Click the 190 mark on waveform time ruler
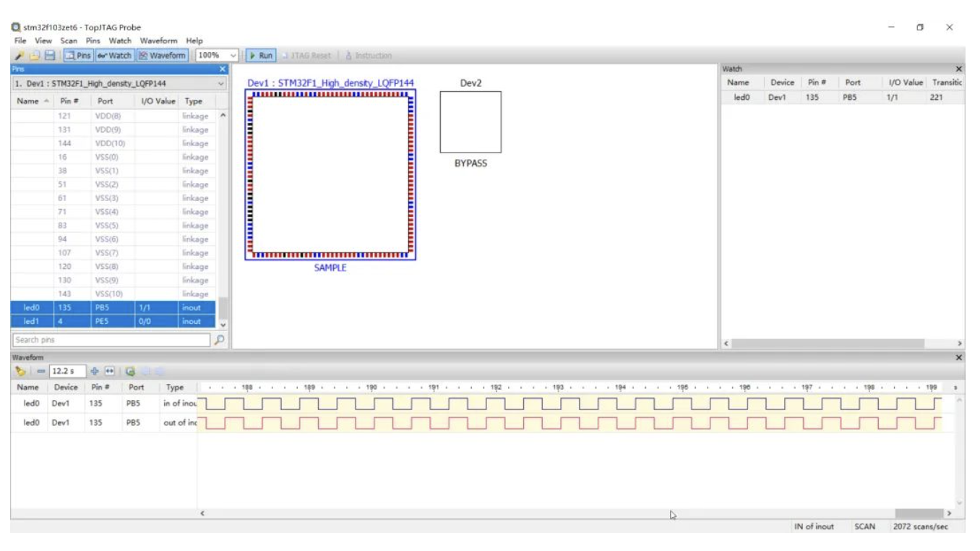980x551 pixels. tap(372, 387)
